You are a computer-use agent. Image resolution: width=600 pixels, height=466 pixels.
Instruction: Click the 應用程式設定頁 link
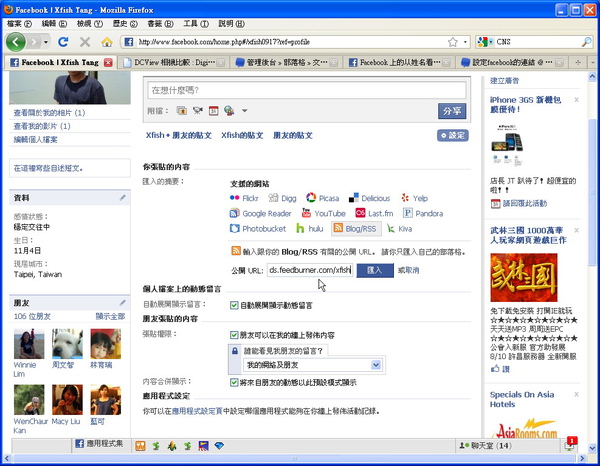(197, 411)
